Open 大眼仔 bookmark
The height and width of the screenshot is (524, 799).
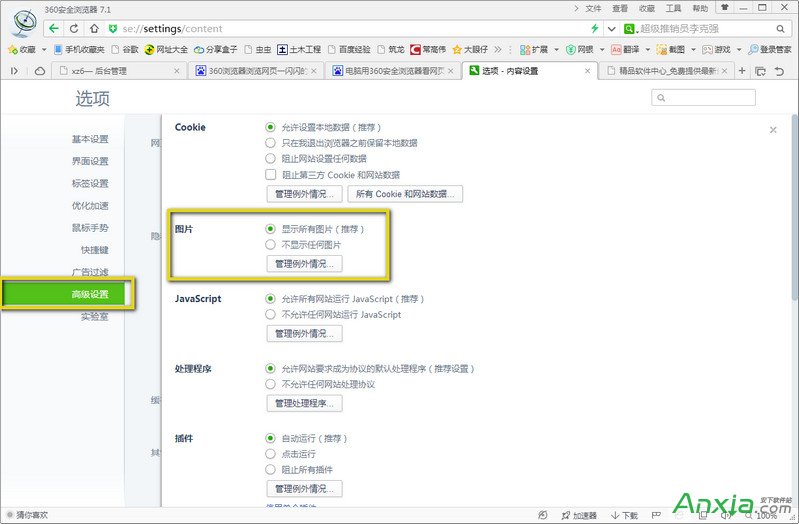tap(470, 49)
